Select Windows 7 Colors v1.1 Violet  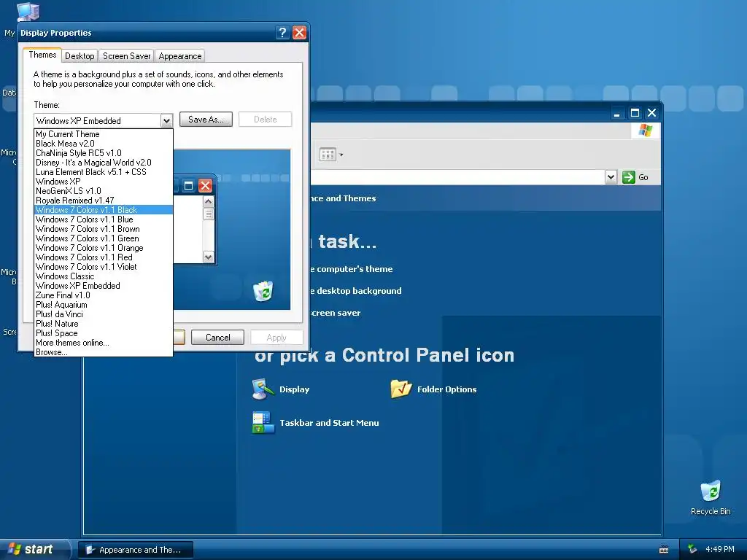[x=104, y=267]
